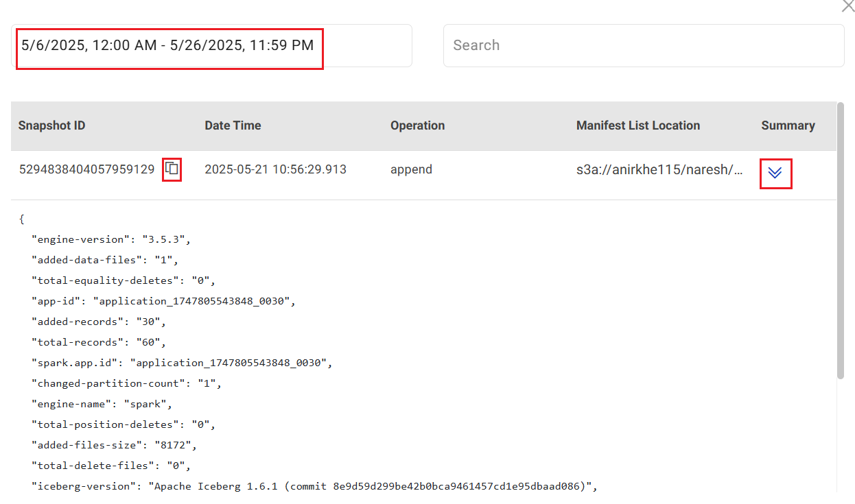Click into the Search input box
Image resolution: width=855 pixels, height=504 pixels.
(643, 46)
